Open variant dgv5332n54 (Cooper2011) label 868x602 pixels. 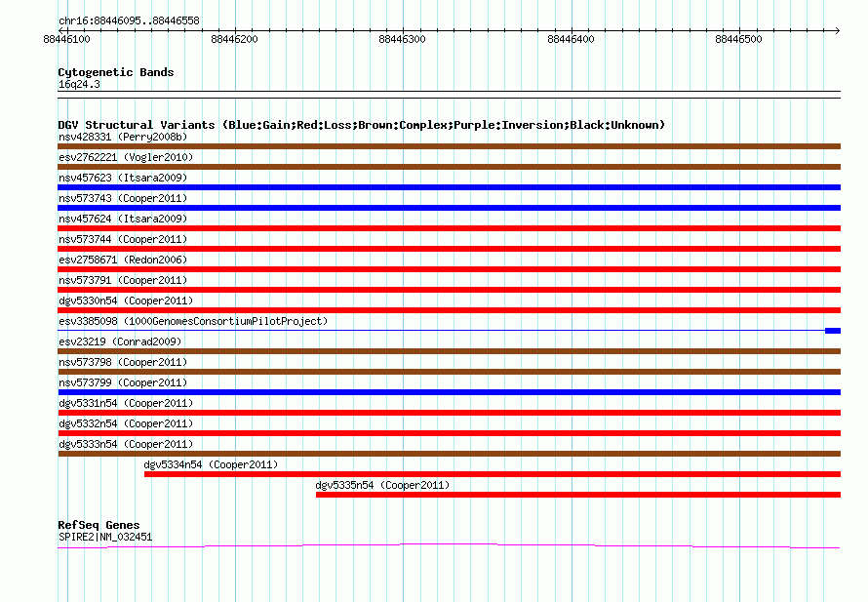click(126, 423)
